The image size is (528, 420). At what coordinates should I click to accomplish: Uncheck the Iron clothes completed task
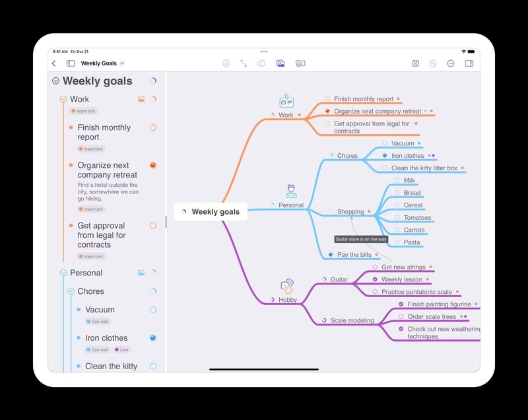152,338
